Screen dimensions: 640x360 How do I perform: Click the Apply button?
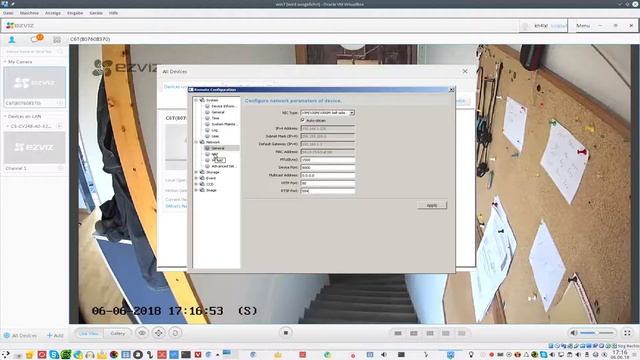432,205
